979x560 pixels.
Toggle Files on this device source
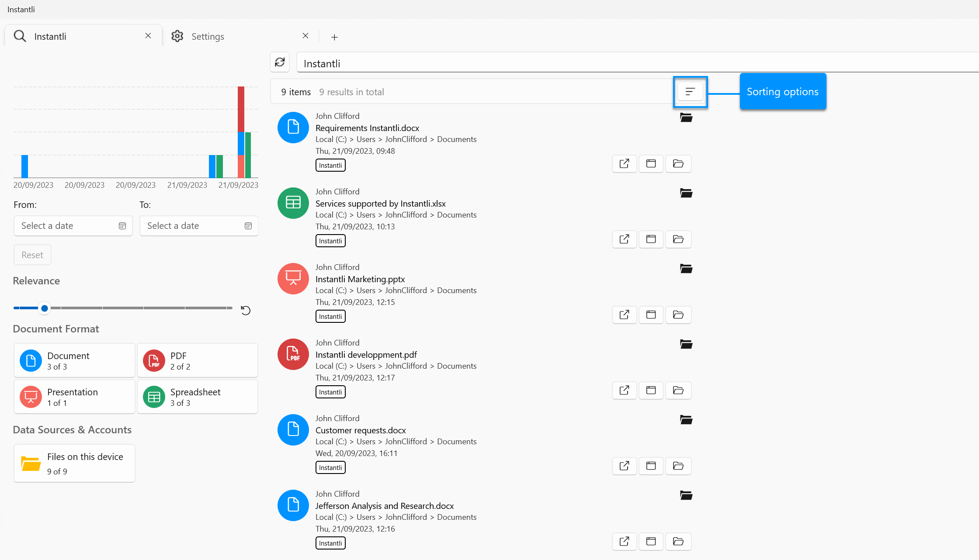[x=74, y=463]
